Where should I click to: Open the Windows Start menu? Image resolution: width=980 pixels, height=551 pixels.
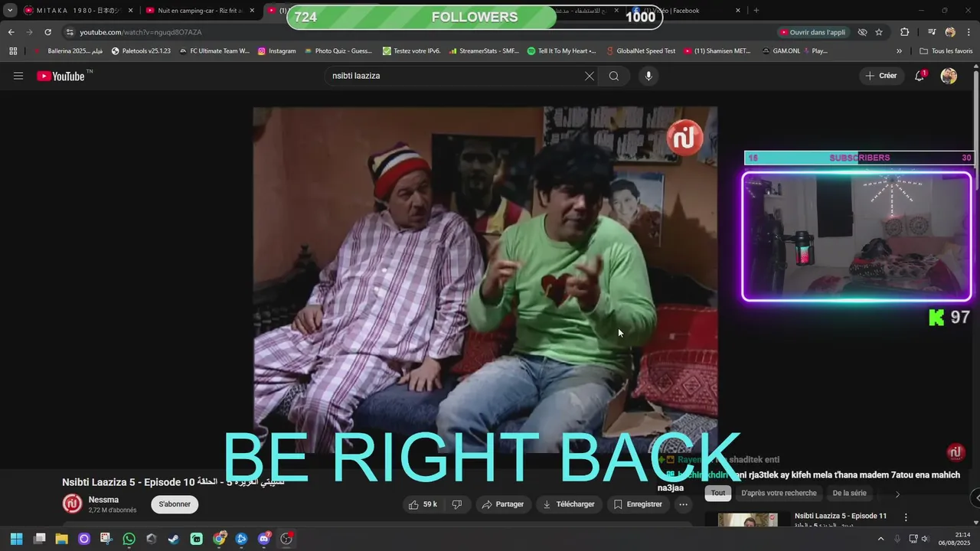click(x=16, y=539)
